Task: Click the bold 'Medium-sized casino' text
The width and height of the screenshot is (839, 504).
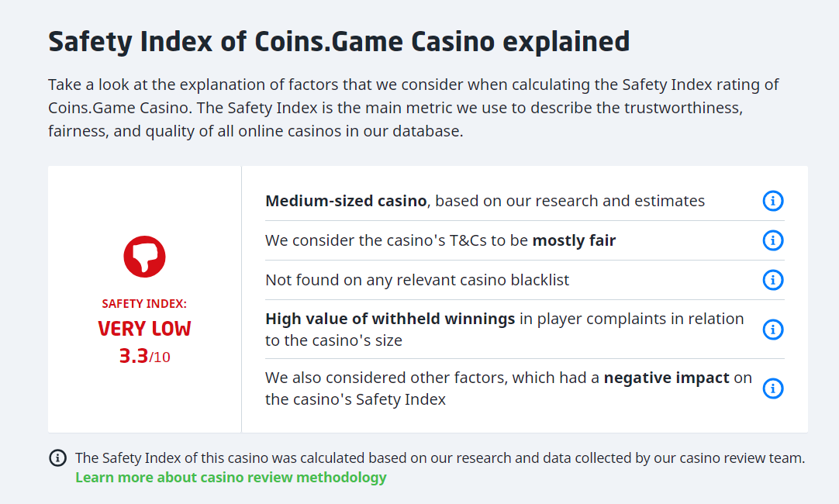Action: pyautogui.click(x=346, y=202)
